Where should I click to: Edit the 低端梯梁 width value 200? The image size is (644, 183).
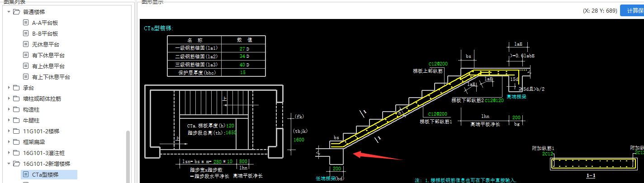tap(336, 169)
